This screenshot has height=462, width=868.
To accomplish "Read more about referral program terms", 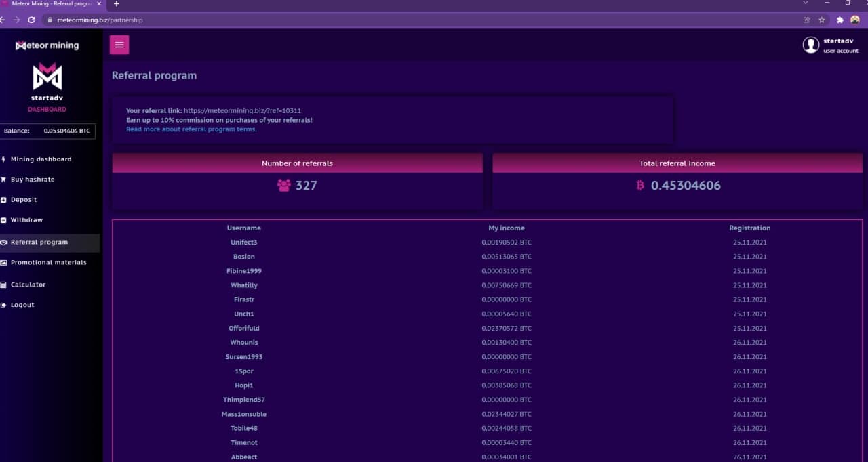I will [x=191, y=129].
